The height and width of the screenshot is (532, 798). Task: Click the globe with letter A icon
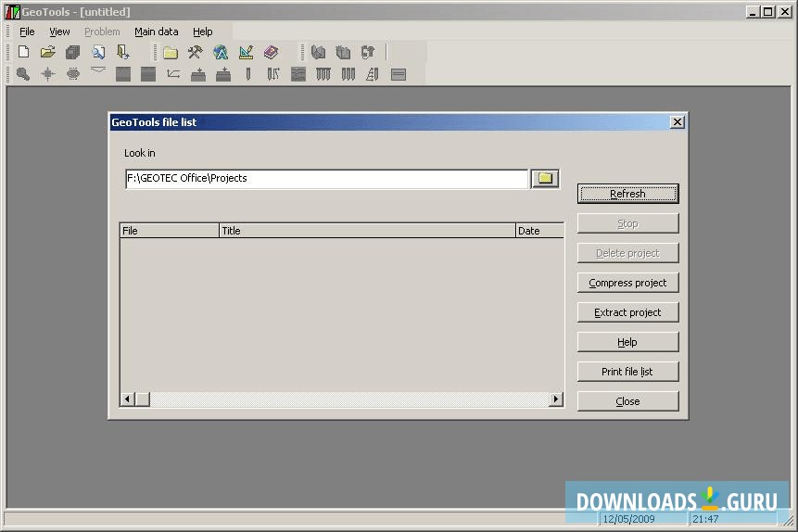(221, 52)
